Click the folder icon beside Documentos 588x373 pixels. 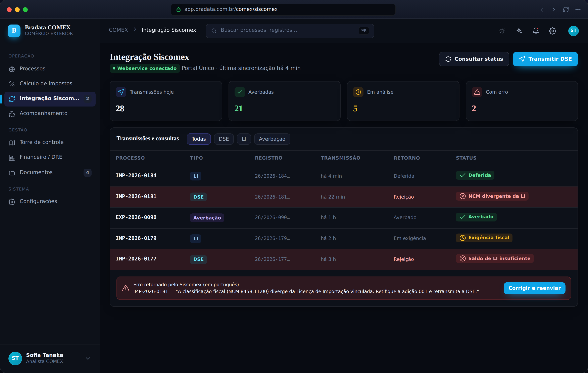click(12, 173)
